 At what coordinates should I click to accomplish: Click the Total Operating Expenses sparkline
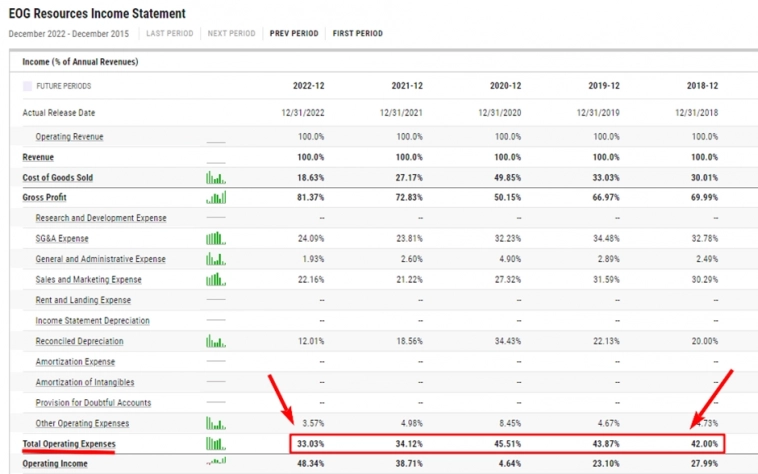tap(216, 443)
